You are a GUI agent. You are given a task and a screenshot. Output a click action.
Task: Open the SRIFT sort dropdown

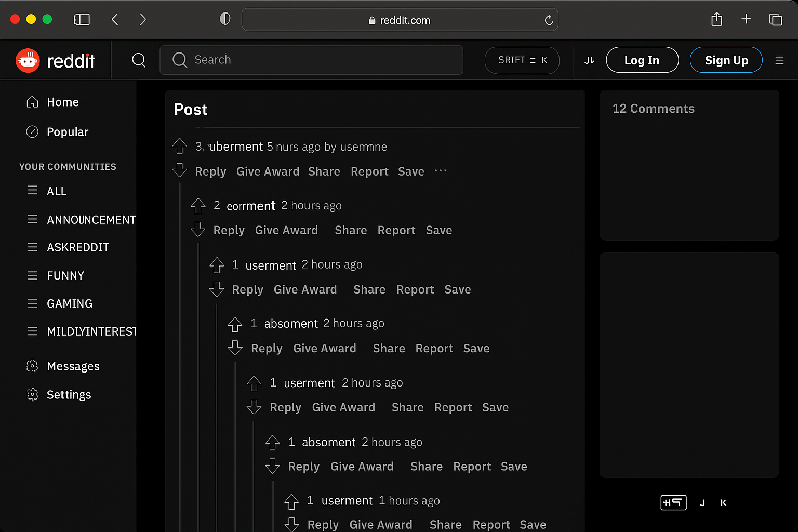(x=522, y=60)
